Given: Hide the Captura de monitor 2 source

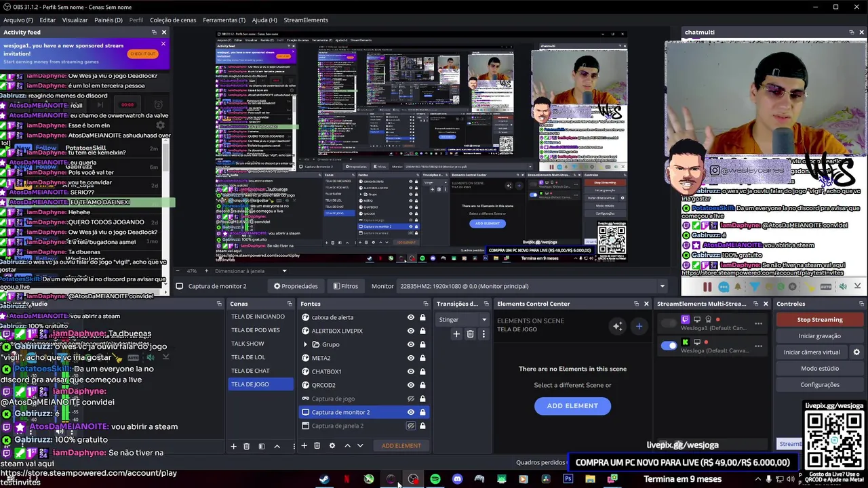Looking at the screenshot, I should [410, 412].
